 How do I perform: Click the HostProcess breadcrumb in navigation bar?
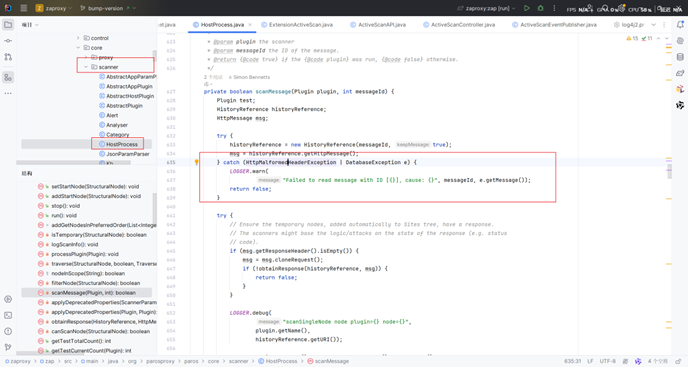[x=278, y=361]
